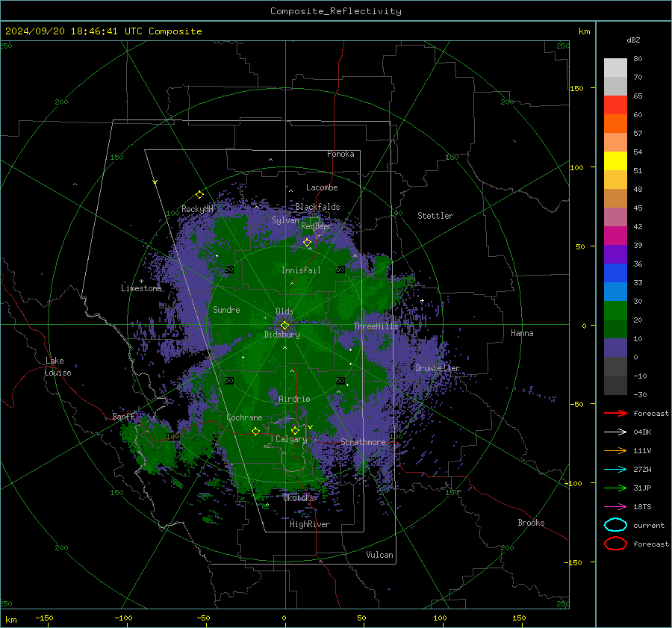The image size is (672, 628).
Task: Click the yellow diamond marker above Calgary label
Action: pos(295,430)
